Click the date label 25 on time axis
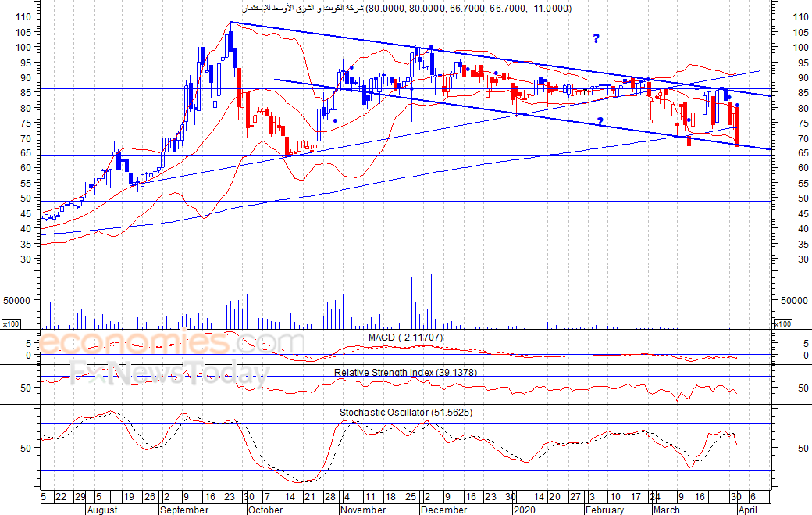The height and width of the screenshot is (515, 812). (x=410, y=497)
